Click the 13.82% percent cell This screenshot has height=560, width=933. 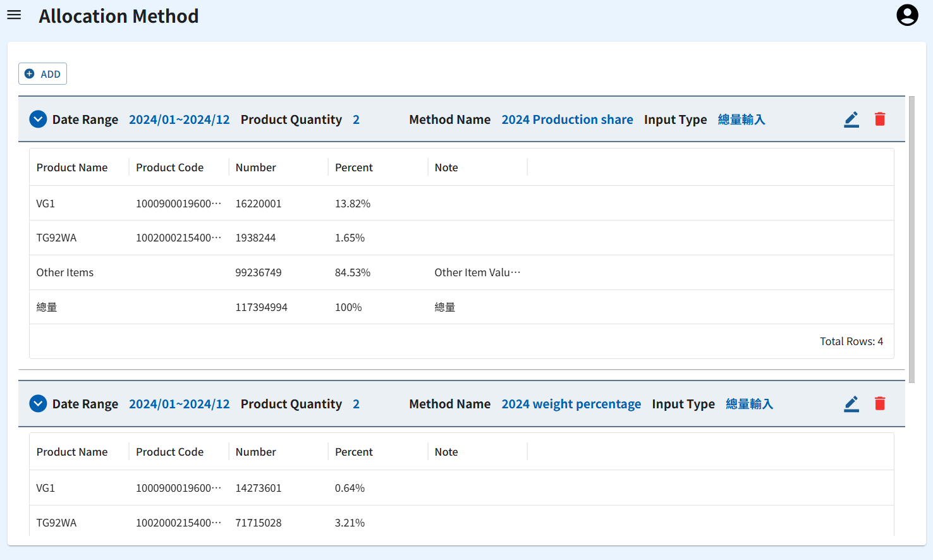(353, 204)
